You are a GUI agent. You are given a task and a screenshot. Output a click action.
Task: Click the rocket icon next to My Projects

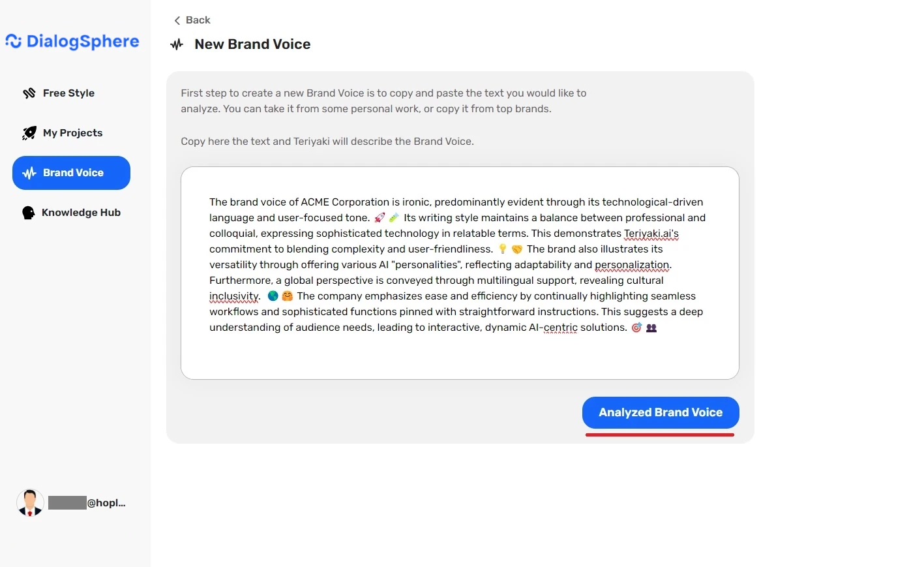[x=30, y=132]
